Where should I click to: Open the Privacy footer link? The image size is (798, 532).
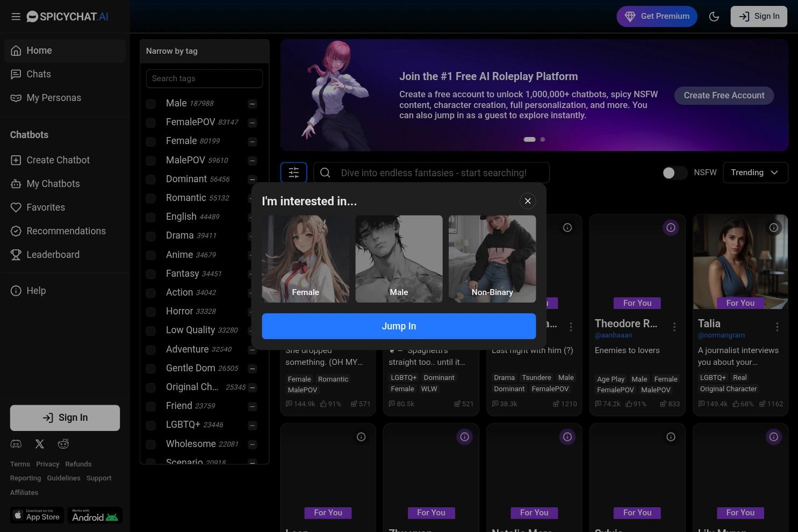47,464
